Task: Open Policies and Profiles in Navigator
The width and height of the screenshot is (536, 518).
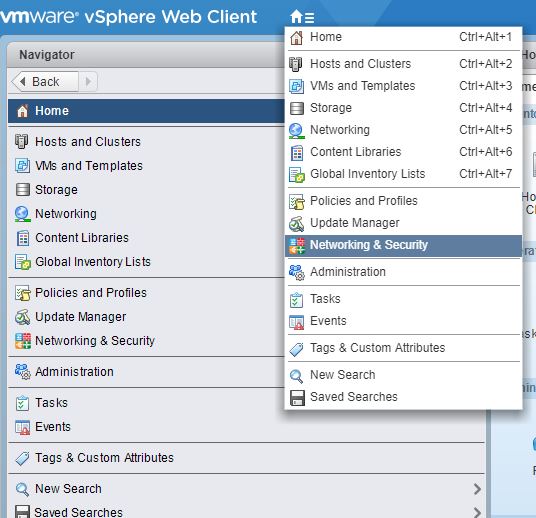Action: (146, 293)
